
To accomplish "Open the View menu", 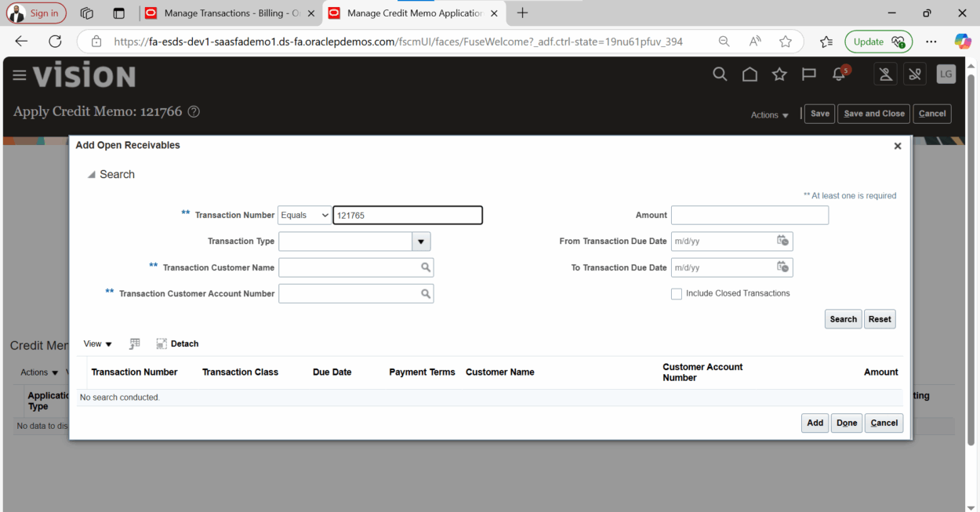I will [x=96, y=343].
